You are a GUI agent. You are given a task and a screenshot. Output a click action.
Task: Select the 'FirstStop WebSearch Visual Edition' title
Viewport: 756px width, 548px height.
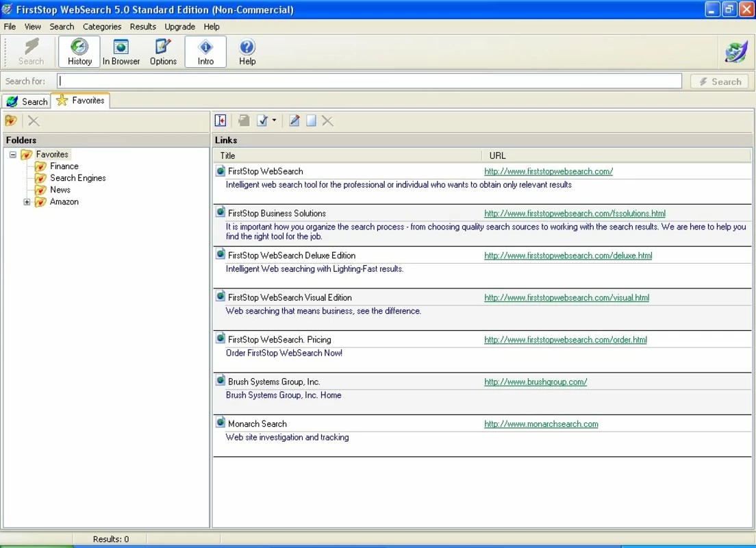pyautogui.click(x=290, y=298)
